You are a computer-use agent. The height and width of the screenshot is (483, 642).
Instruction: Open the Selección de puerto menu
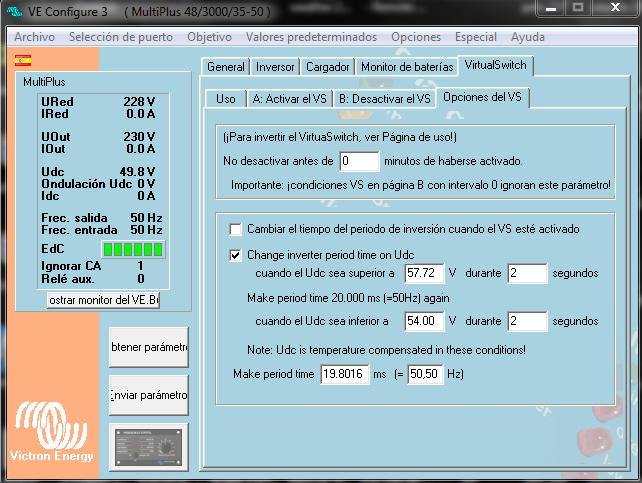click(x=121, y=37)
